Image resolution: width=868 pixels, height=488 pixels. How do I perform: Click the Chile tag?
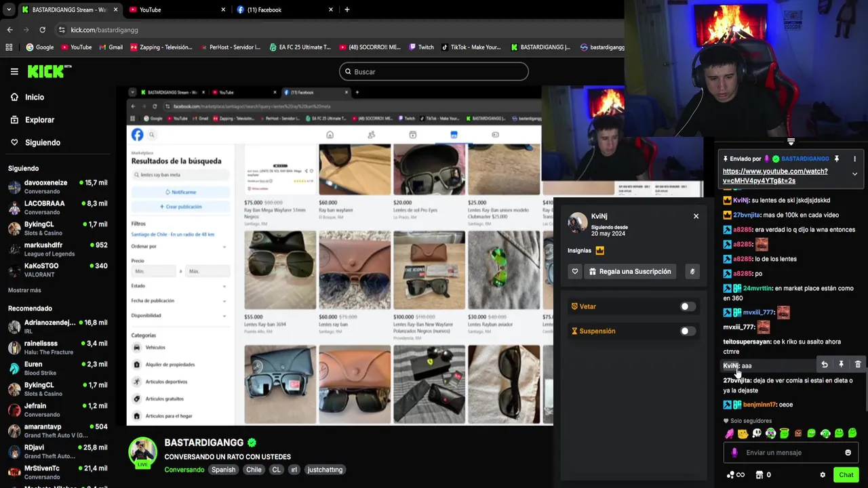click(x=254, y=470)
